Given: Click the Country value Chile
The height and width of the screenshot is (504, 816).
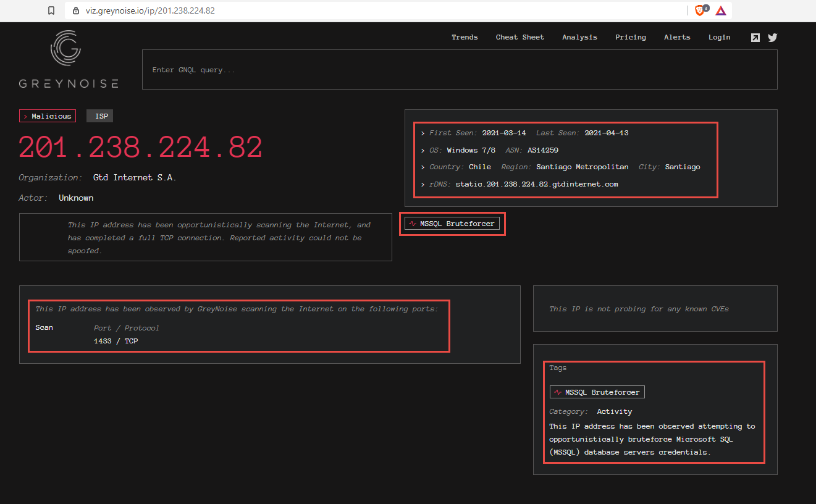Looking at the screenshot, I should click(480, 167).
